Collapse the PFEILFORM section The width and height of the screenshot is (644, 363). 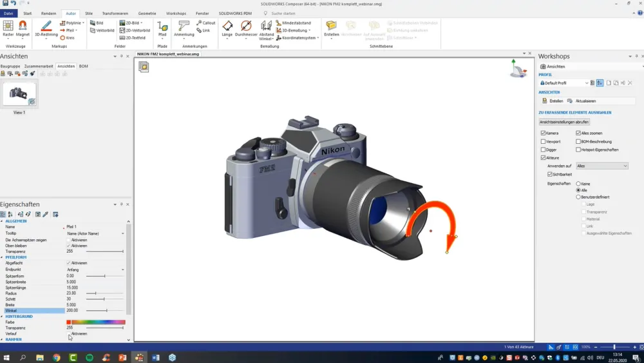point(2,257)
